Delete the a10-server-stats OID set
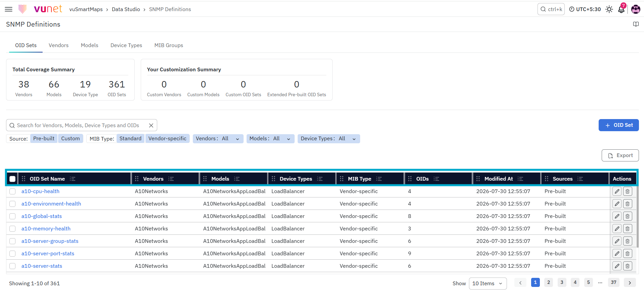The height and width of the screenshot is (296, 644). pyautogui.click(x=628, y=266)
